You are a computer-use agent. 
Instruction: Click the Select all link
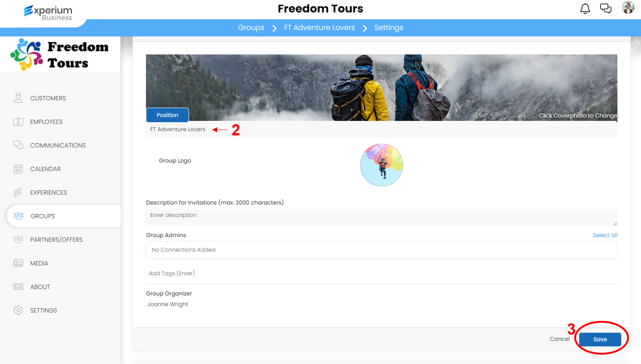(x=605, y=235)
